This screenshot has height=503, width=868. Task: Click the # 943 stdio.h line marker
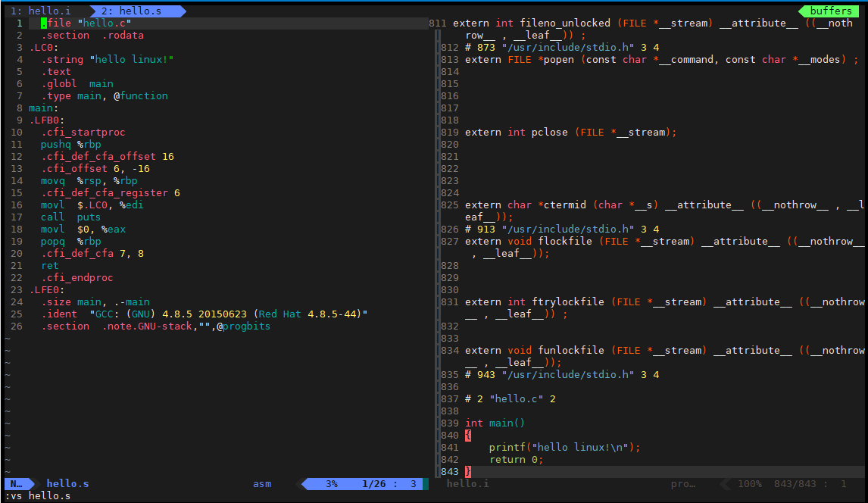click(x=562, y=376)
